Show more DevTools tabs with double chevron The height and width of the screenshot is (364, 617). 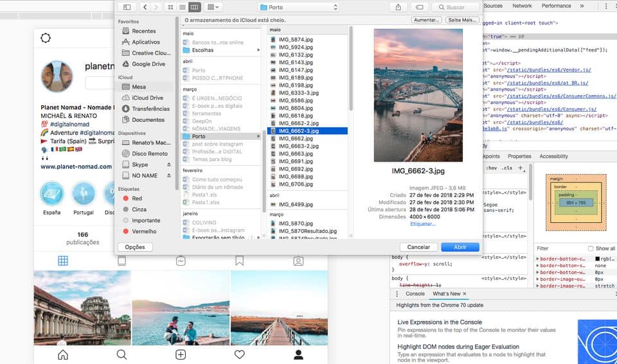click(x=582, y=6)
